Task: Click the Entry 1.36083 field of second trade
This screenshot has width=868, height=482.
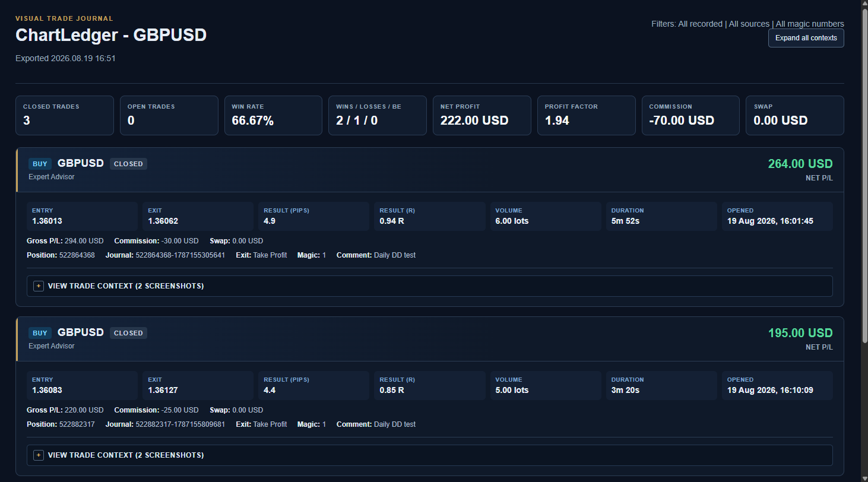Action: 83,385
